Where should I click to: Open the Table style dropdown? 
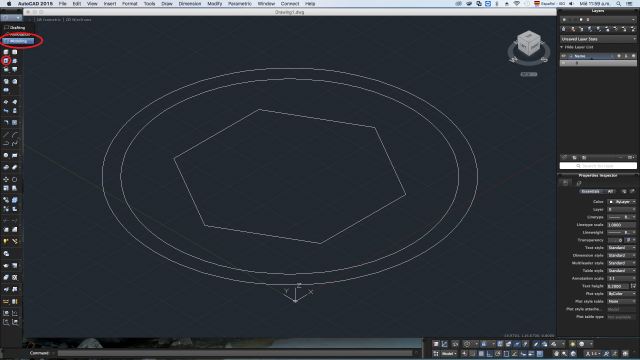coord(622,271)
